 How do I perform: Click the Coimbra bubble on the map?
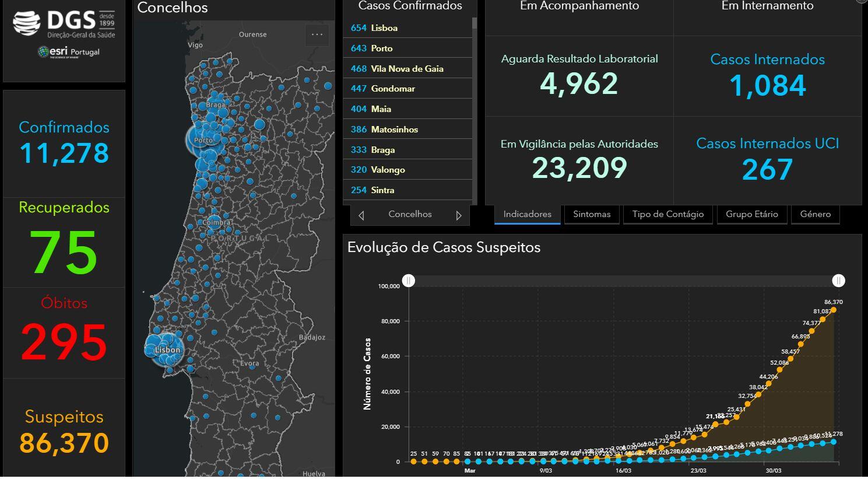tap(212, 222)
